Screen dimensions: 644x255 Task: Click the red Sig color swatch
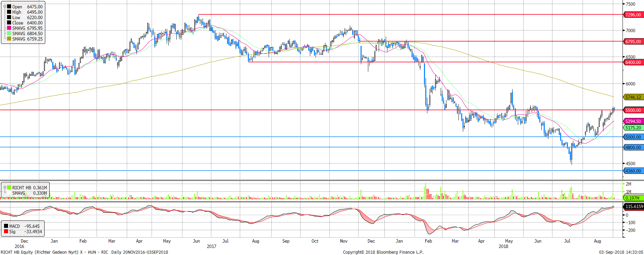6,232
